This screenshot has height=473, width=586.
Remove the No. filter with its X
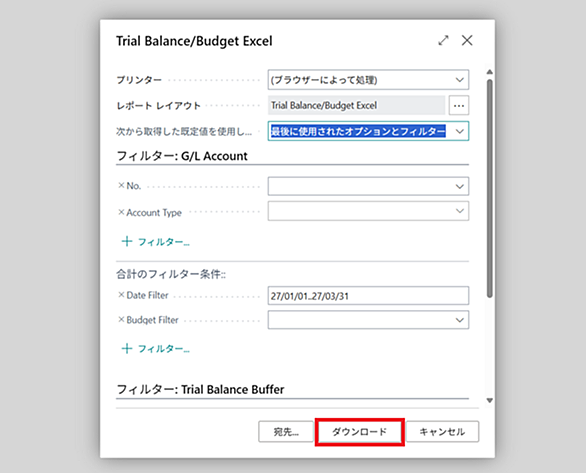coord(121,185)
